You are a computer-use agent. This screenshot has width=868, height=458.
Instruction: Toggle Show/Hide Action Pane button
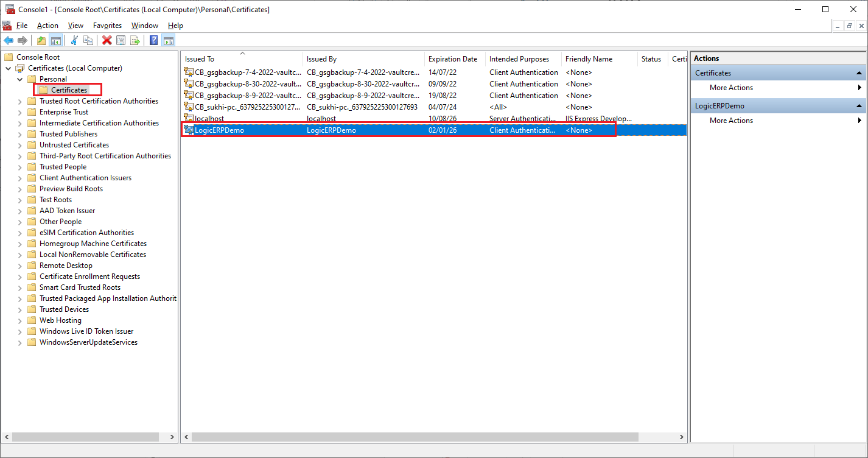pos(169,40)
